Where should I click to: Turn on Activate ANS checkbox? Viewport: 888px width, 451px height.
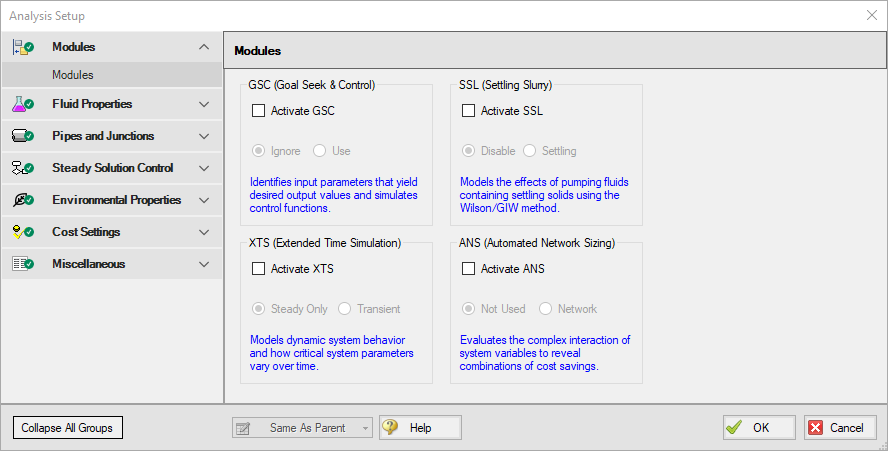pyautogui.click(x=469, y=269)
